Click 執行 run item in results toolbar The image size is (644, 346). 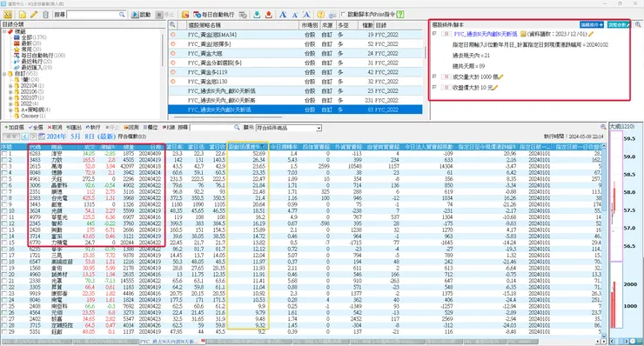pos(93,128)
